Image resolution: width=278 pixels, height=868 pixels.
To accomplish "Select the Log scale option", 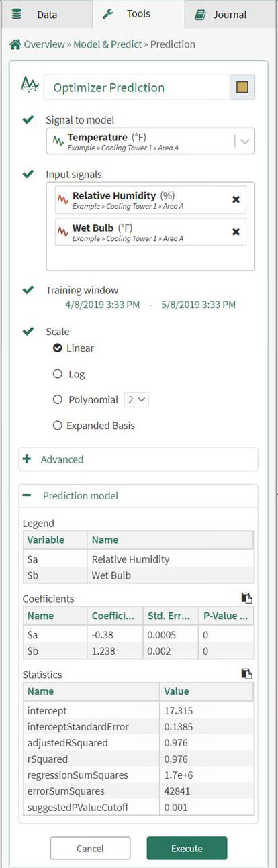I will click(58, 374).
